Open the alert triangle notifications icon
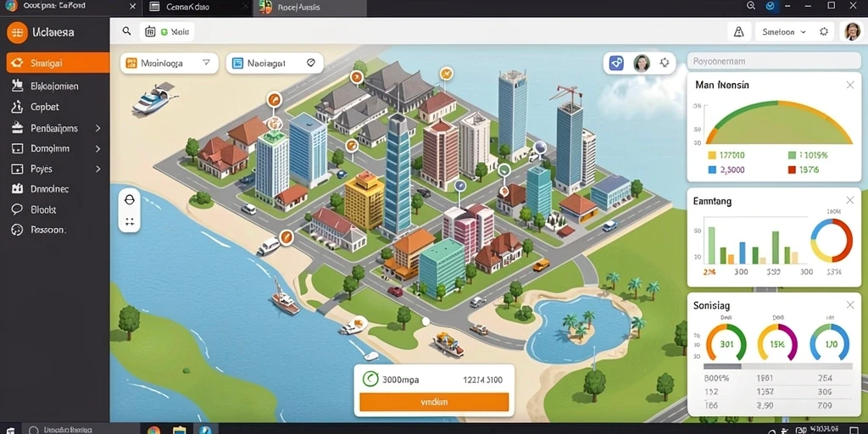This screenshot has height=434, width=868. 738,32
